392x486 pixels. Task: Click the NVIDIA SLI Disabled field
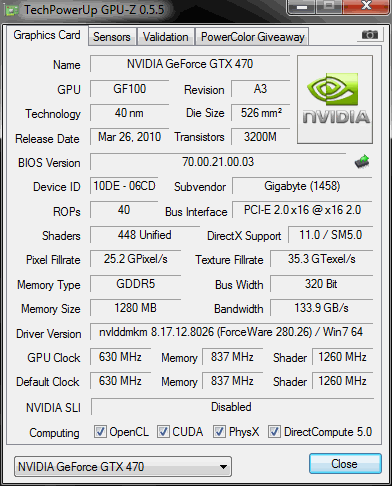232,407
